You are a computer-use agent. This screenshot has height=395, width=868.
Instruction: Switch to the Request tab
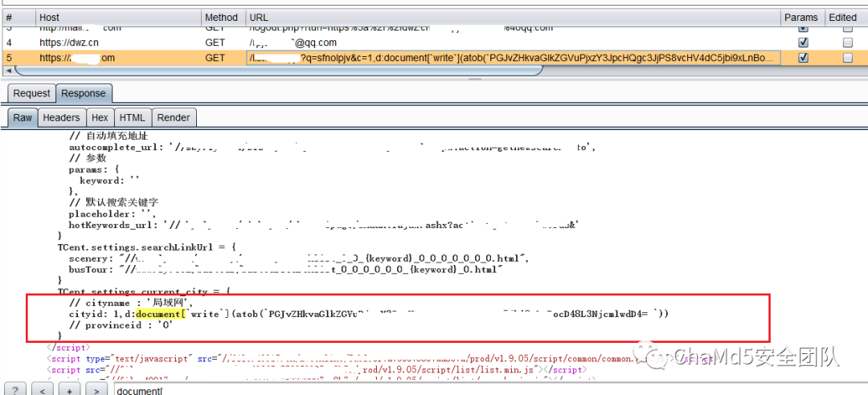pos(31,93)
